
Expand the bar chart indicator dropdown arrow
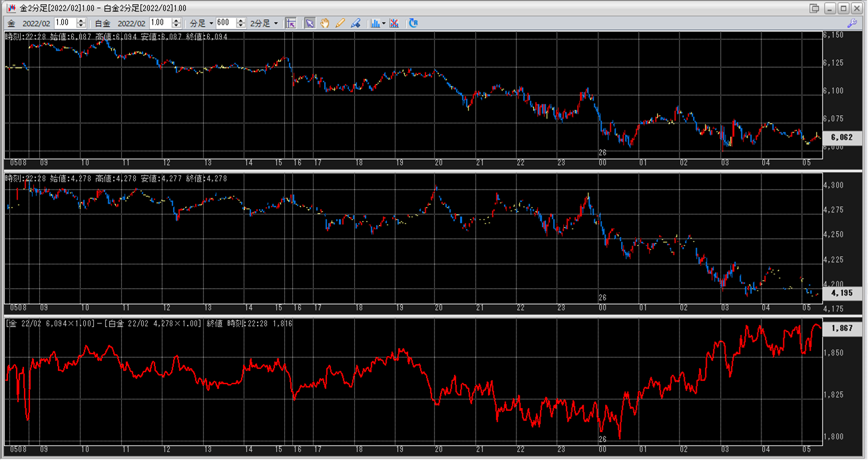coord(384,23)
